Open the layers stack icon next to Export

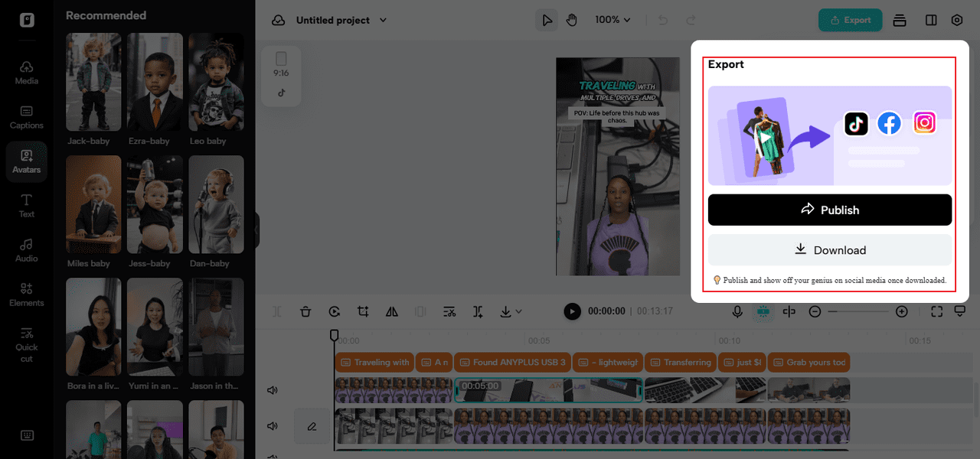(900, 20)
